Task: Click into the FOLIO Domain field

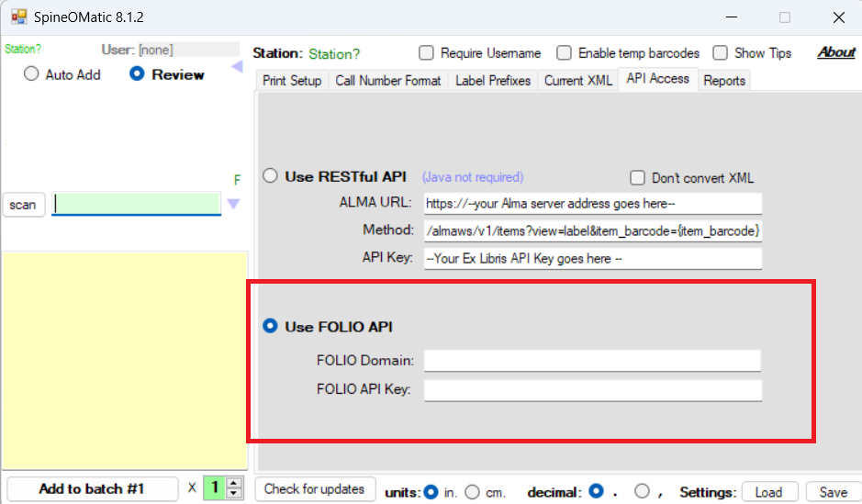Action: click(x=592, y=361)
